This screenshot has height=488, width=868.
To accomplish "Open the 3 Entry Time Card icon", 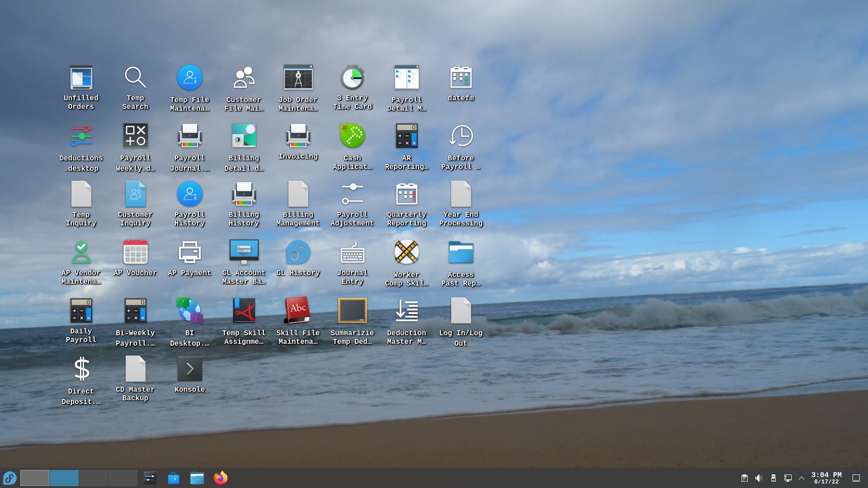I will [x=352, y=78].
